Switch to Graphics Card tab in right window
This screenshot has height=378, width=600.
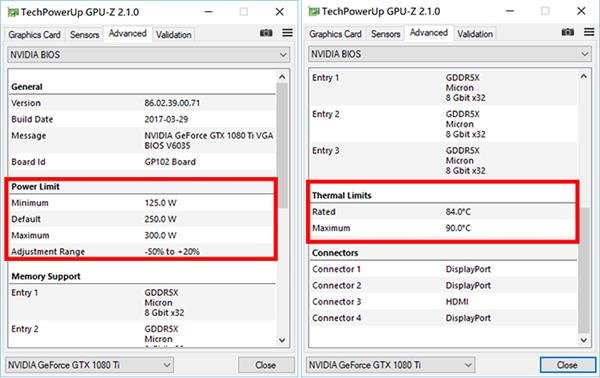click(x=335, y=34)
